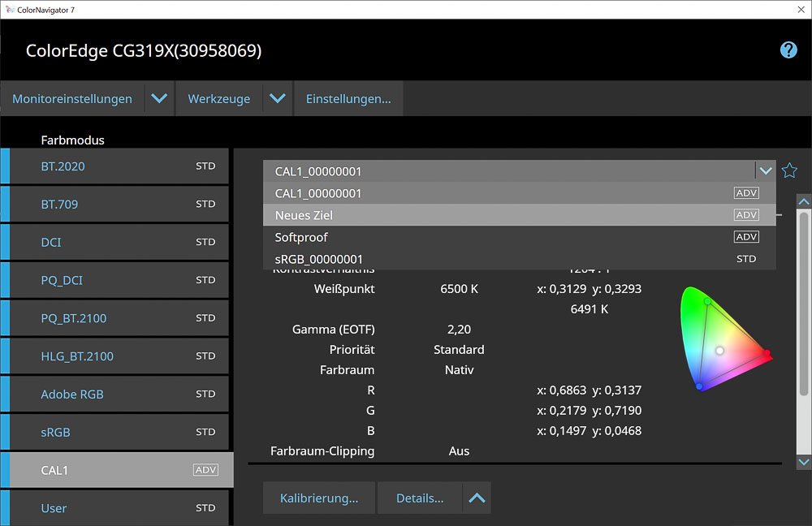Click the measured white point 6491 K
Viewport: 812px width, 526px height.
(590, 309)
